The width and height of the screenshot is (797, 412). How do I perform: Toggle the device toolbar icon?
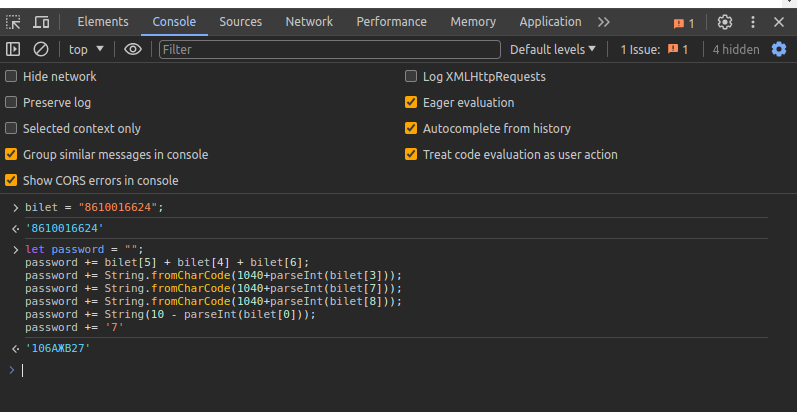(x=41, y=22)
